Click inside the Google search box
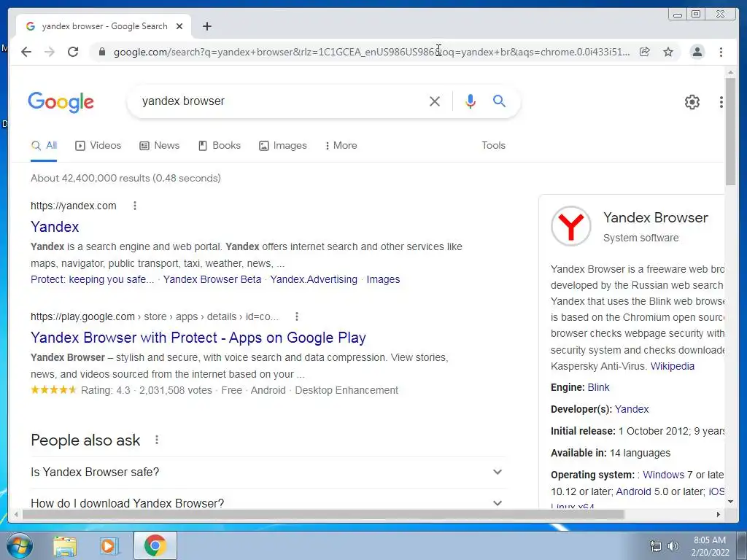 point(281,101)
